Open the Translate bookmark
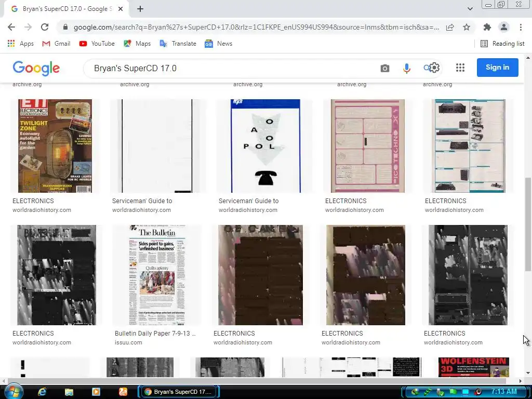The height and width of the screenshot is (399, 532). pos(178,44)
